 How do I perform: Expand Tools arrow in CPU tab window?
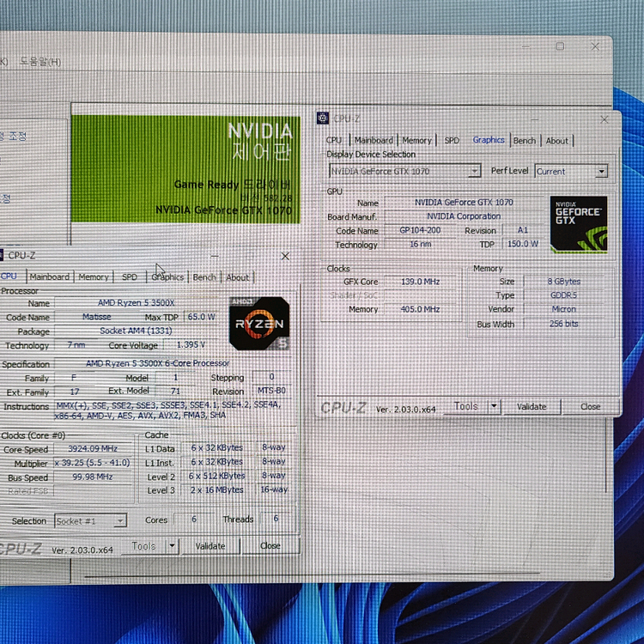[x=172, y=546]
